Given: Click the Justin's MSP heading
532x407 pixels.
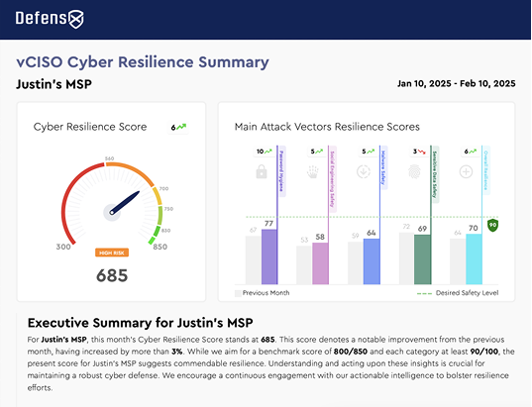Looking at the screenshot, I should 53,84.
